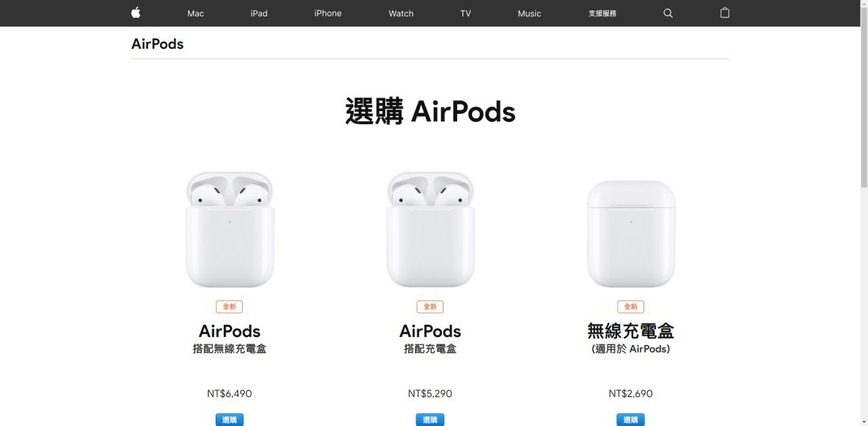This screenshot has height=426, width=868.
Task: Click 選購 button under NT$5,290 AirPods
Action: pos(430,420)
